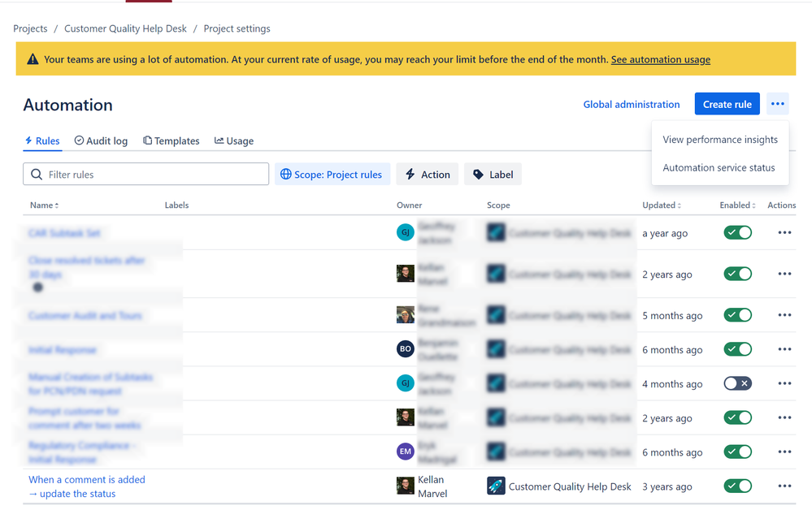812x523 pixels.
Task: Click GJ owner avatar in CAR Subtask Set row
Action: [x=406, y=232]
